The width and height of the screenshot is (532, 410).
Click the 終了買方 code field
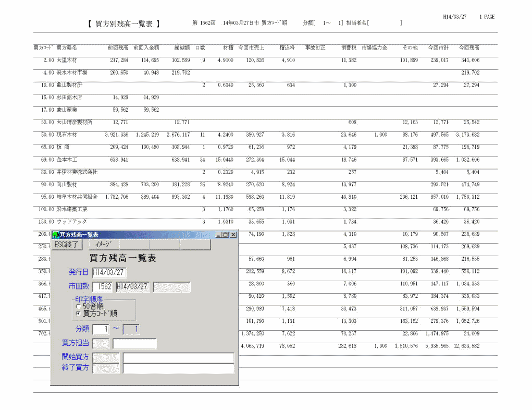(x=106, y=369)
